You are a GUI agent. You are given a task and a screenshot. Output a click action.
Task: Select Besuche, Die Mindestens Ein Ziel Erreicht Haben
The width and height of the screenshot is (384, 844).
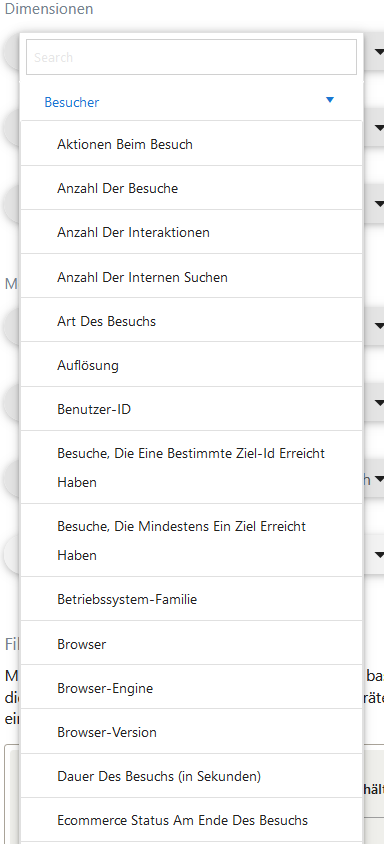(191, 540)
